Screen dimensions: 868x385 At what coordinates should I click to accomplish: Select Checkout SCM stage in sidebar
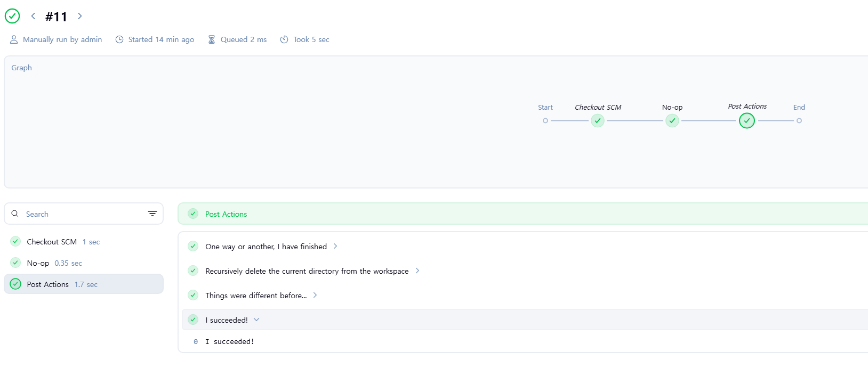click(84, 242)
